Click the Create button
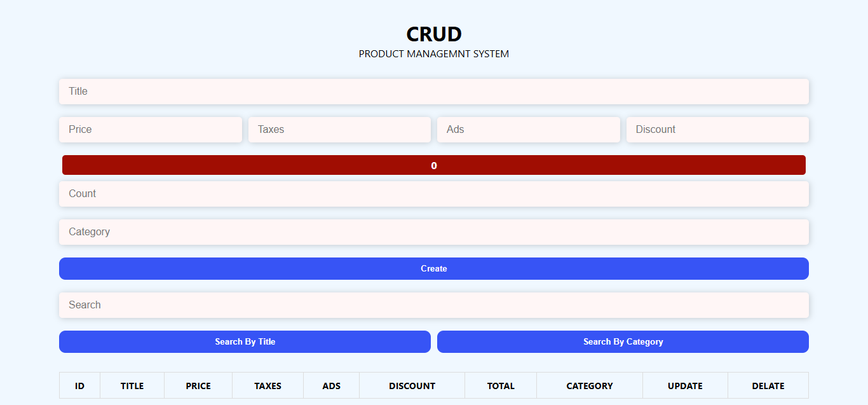 (434, 268)
